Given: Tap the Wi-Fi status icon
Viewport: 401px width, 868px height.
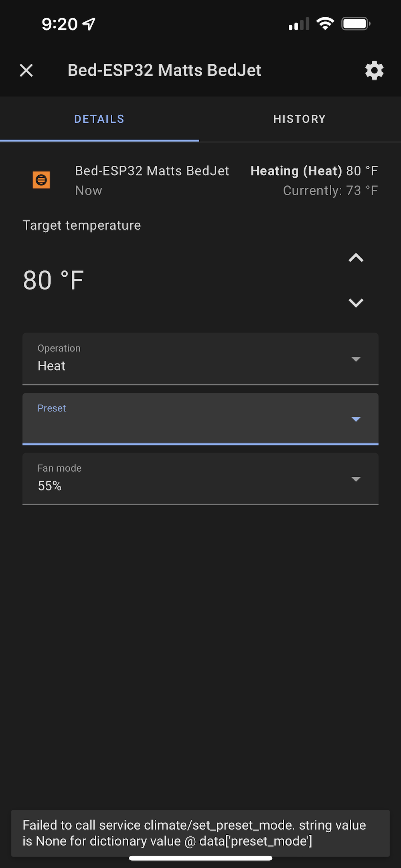Looking at the screenshot, I should point(325,24).
